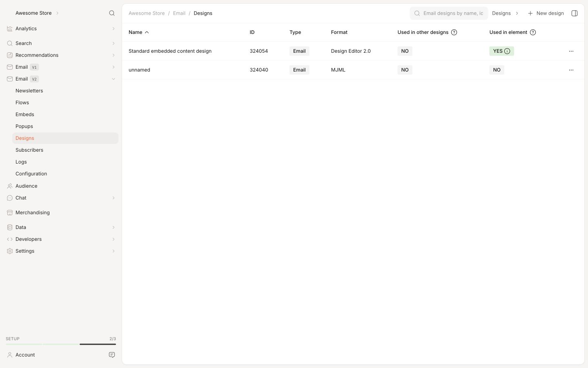Open the Awesome Store switcher
The width and height of the screenshot is (588, 368).
37,13
